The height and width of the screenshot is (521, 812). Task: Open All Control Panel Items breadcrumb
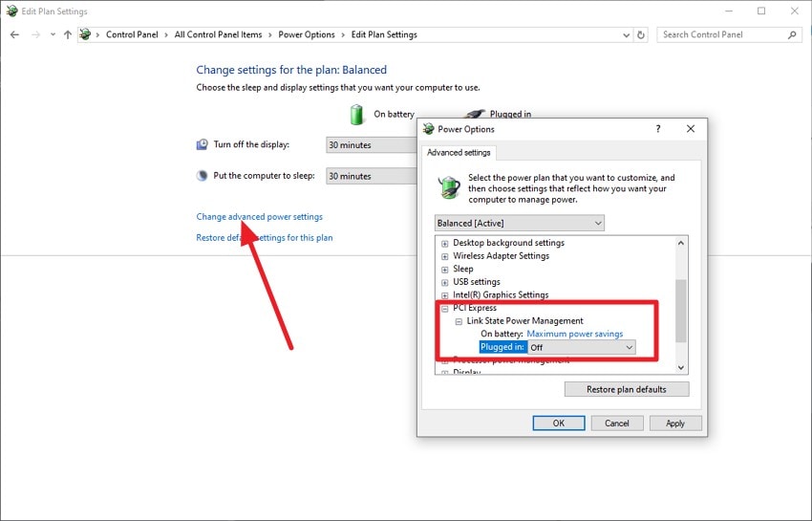point(218,34)
